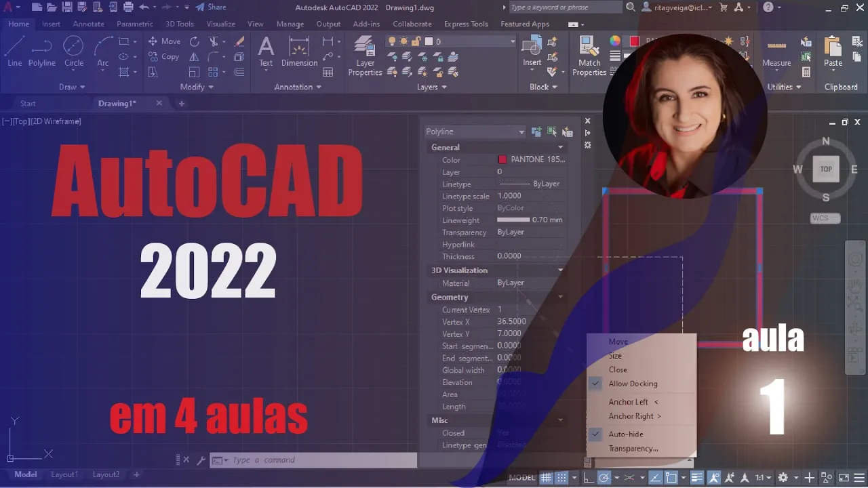This screenshot has height=488, width=868.
Task: Select the Circle tool
Action: [x=73, y=52]
